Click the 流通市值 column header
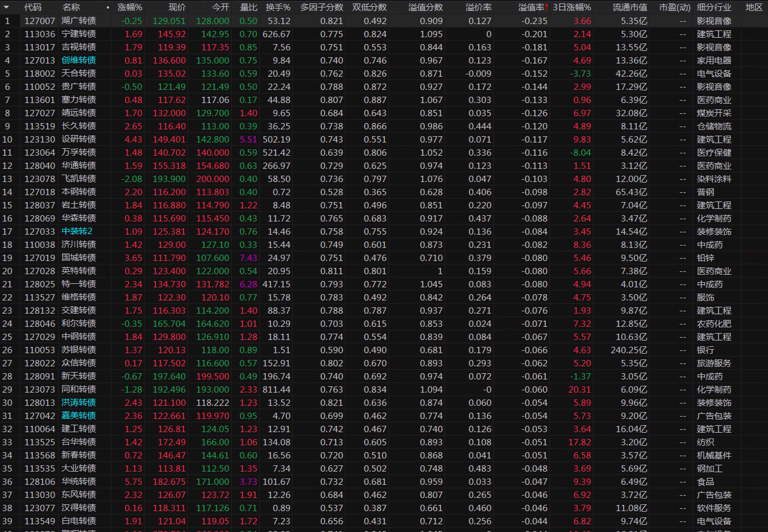Image resolution: width=768 pixels, height=532 pixels. pyautogui.click(x=630, y=7)
